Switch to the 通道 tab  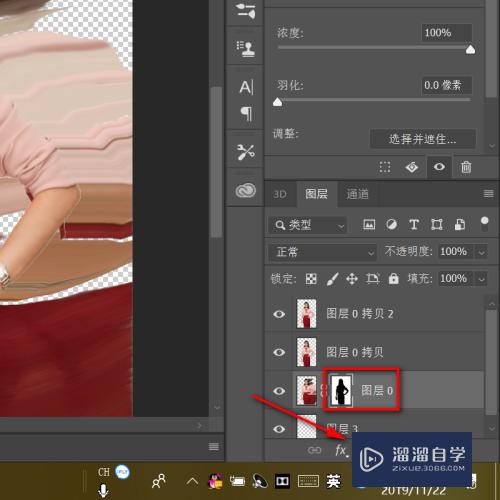pos(357,194)
